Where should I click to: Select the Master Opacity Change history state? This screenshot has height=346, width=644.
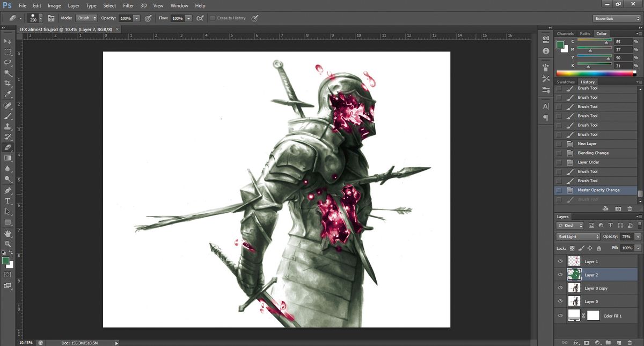coord(597,190)
